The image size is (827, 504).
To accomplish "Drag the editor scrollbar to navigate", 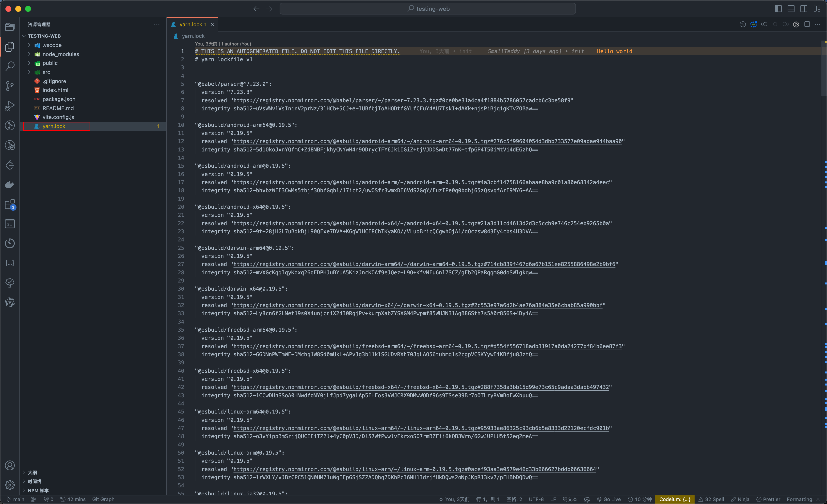I will (823, 70).
